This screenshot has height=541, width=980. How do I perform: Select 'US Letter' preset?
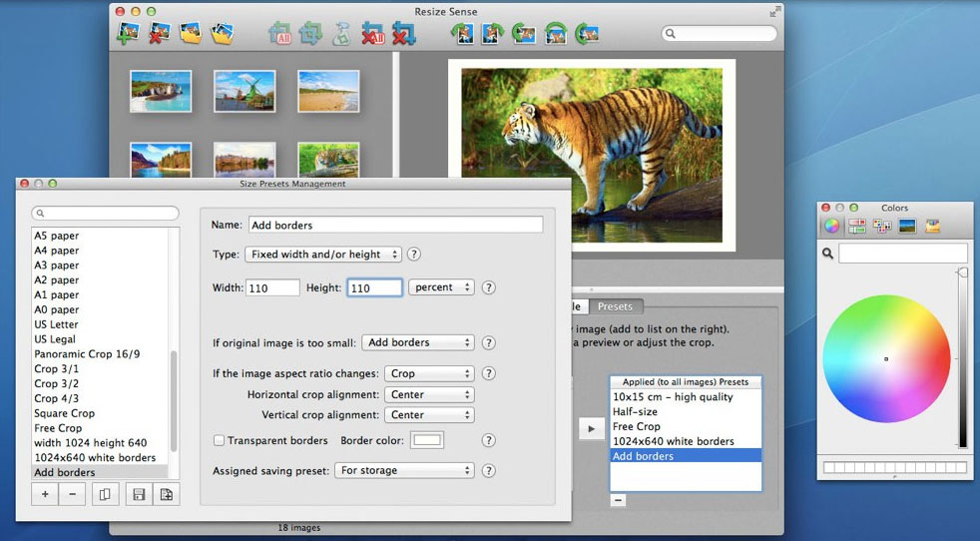pyautogui.click(x=56, y=324)
